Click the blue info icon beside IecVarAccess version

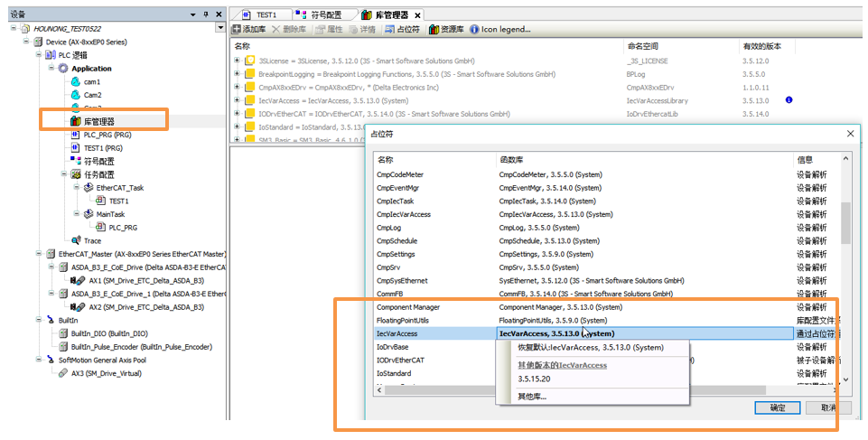pyautogui.click(x=789, y=100)
